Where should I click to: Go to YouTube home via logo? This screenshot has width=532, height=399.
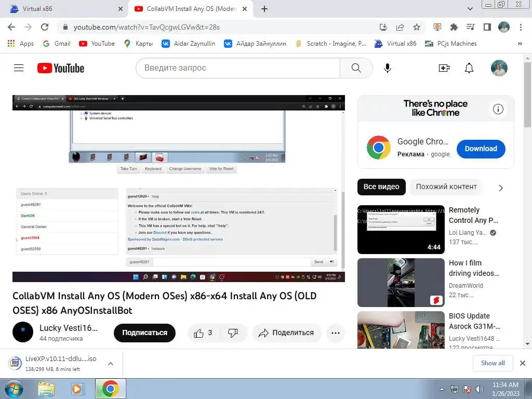coord(61,68)
